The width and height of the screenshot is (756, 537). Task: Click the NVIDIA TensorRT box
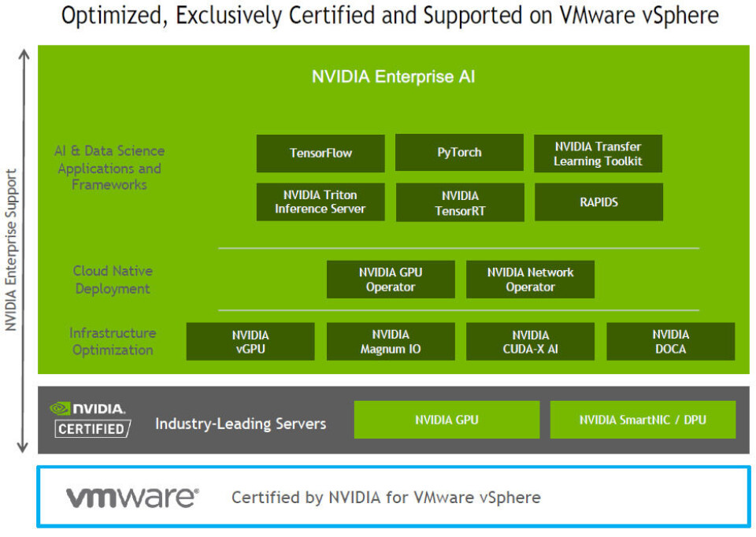(460, 202)
